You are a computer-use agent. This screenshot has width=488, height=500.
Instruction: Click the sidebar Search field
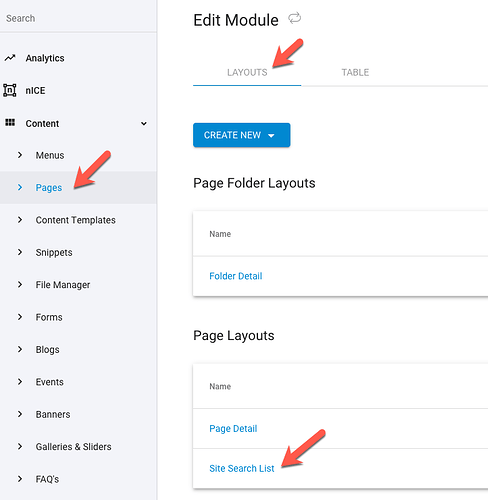pyautogui.click(x=78, y=18)
